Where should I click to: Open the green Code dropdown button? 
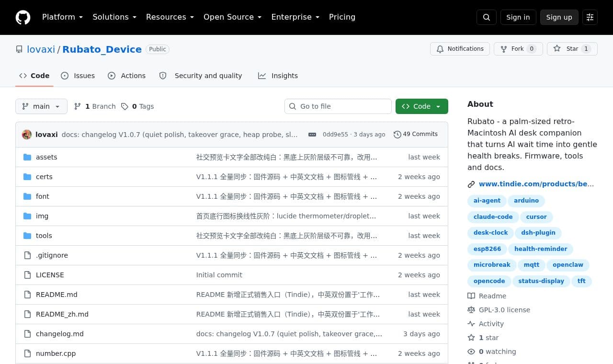tap(422, 106)
